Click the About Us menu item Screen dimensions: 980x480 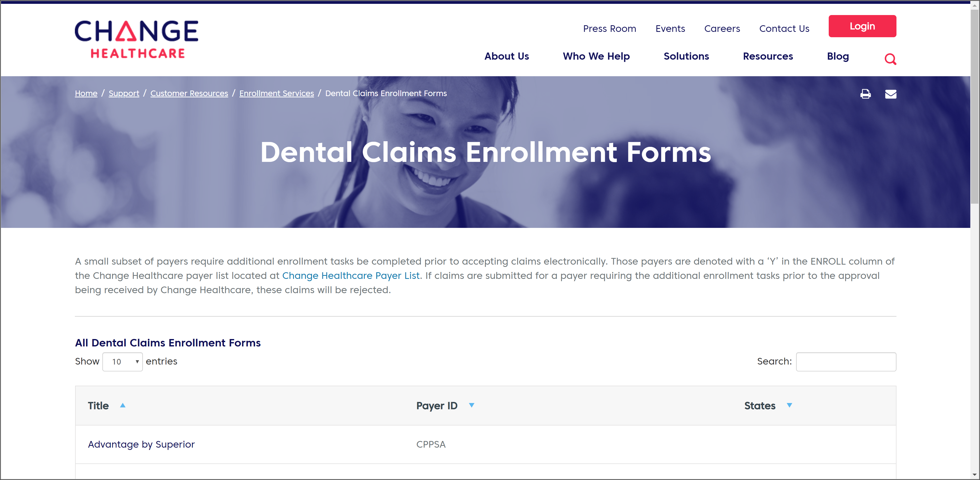507,56
